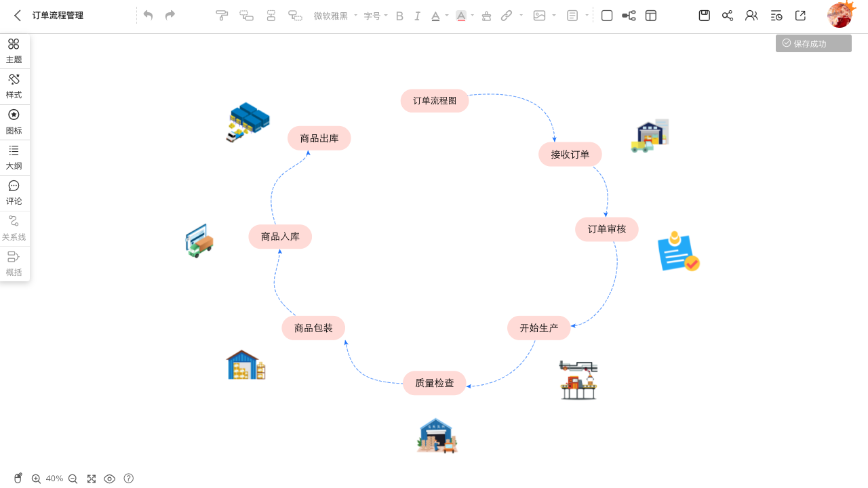Toggle bold formatting
The image size is (868, 488).
point(399,16)
